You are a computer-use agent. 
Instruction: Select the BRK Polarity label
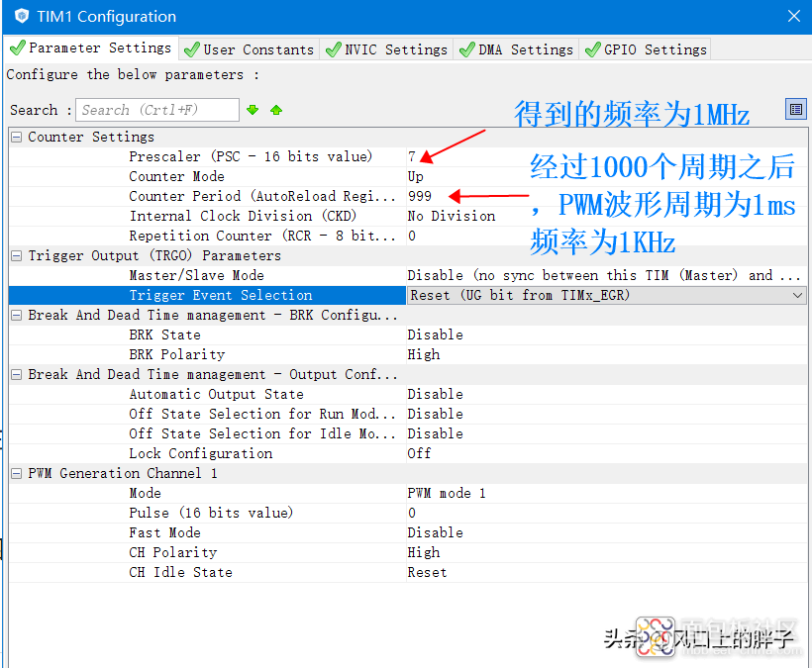177,355
